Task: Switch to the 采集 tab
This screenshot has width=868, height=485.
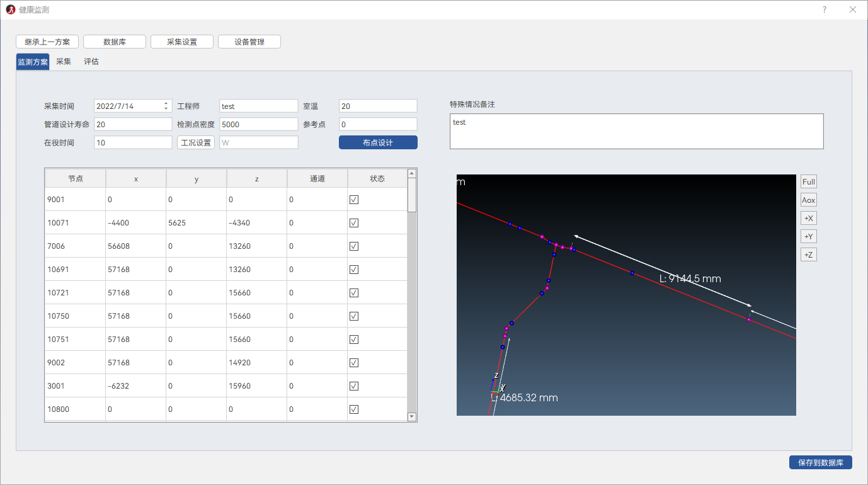Action: 64,62
